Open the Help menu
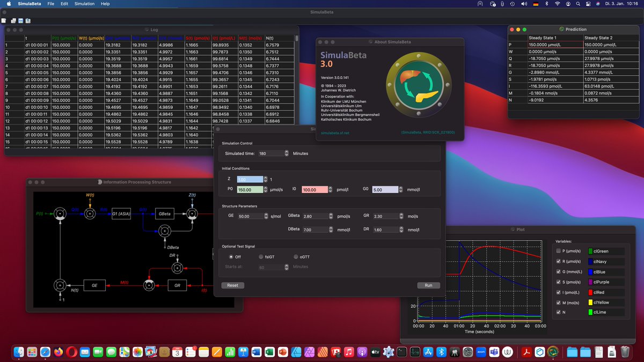Screen dimensions: 644x362 [105, 4]
